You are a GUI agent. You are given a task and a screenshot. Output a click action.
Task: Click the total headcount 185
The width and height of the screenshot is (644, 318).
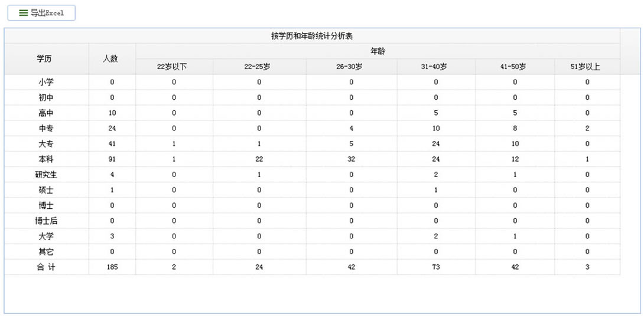(112, 267)
